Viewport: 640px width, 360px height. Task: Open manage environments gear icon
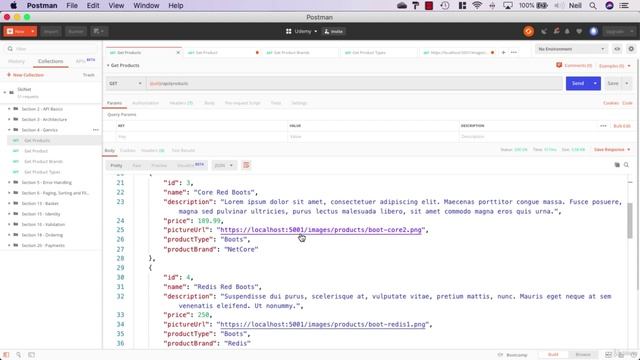[631, 49]
